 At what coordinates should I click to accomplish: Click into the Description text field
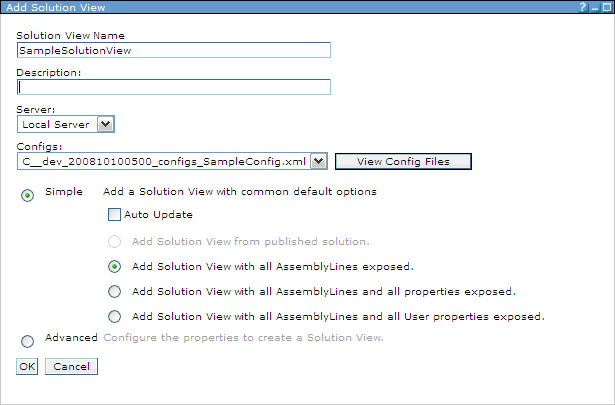(174, 87)
